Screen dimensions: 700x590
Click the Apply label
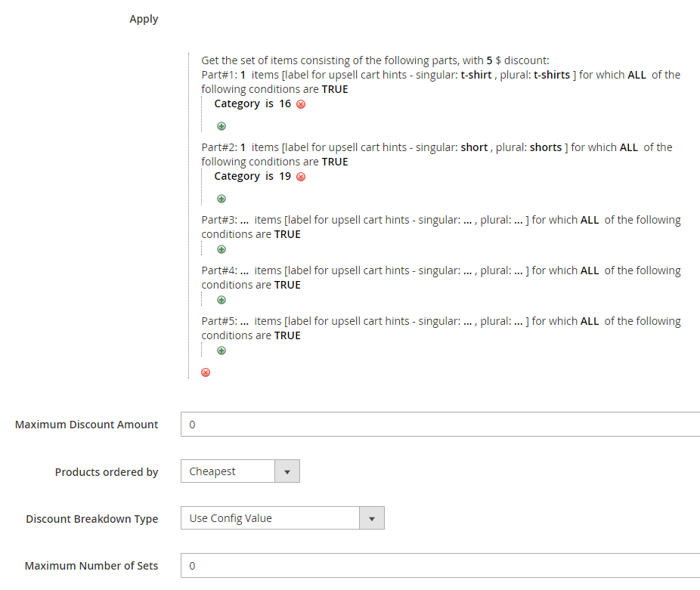[x=144, y=19]
